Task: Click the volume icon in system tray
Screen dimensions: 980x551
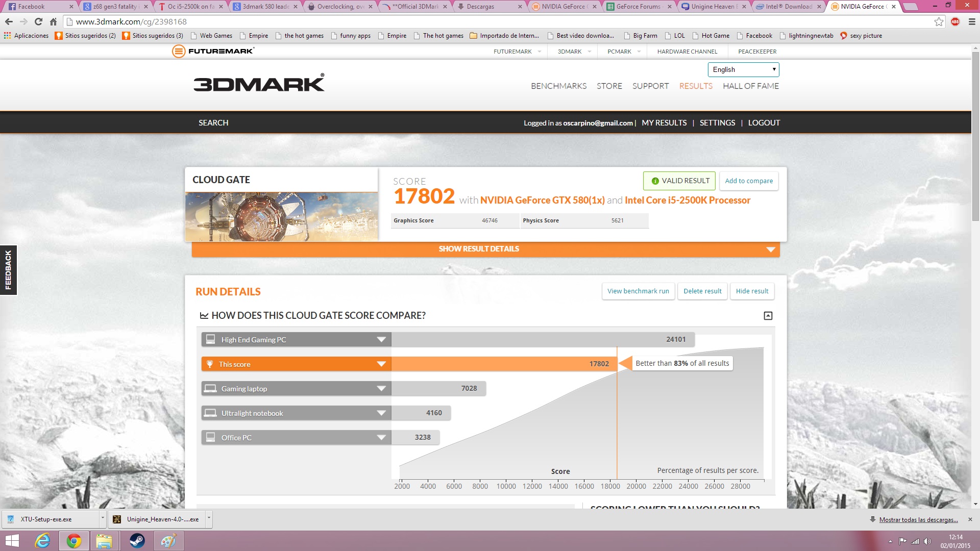Action: point(927,541)
